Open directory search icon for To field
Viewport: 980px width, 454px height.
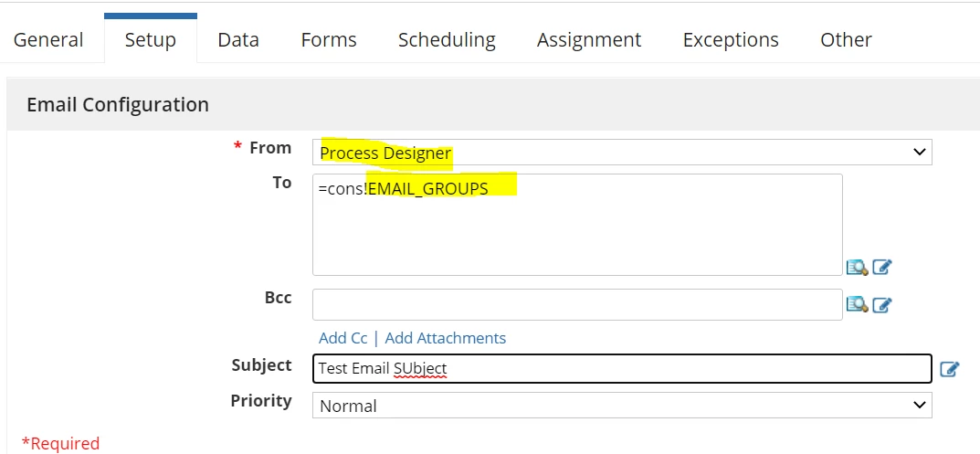point(857,268)
